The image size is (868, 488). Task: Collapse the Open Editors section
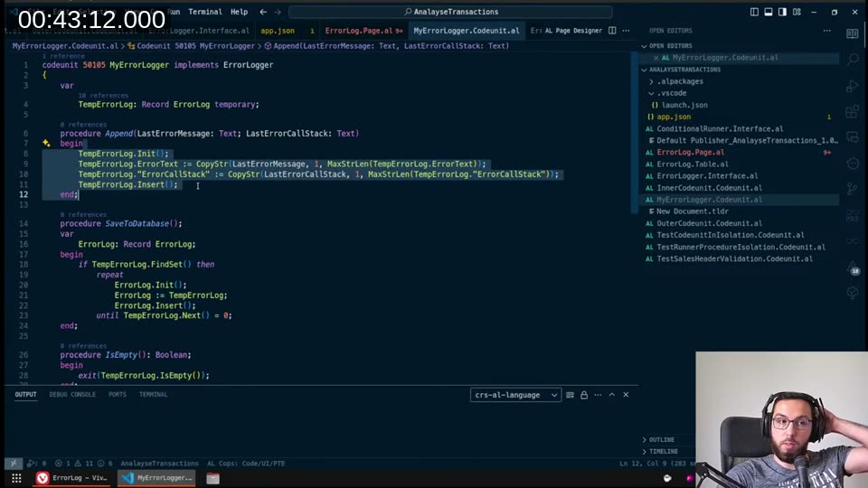click(x=670, y=46)
